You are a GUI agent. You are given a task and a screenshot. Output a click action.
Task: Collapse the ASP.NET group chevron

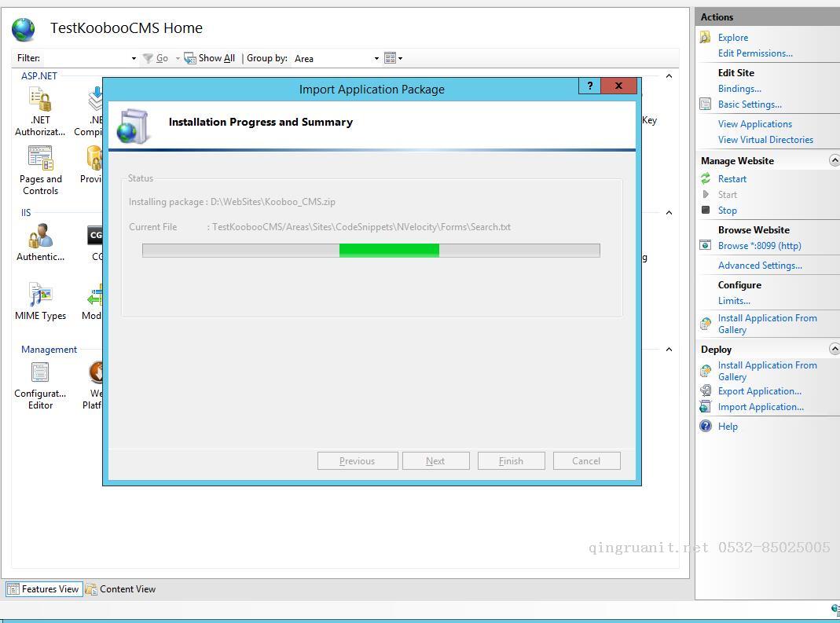(669, 76)
